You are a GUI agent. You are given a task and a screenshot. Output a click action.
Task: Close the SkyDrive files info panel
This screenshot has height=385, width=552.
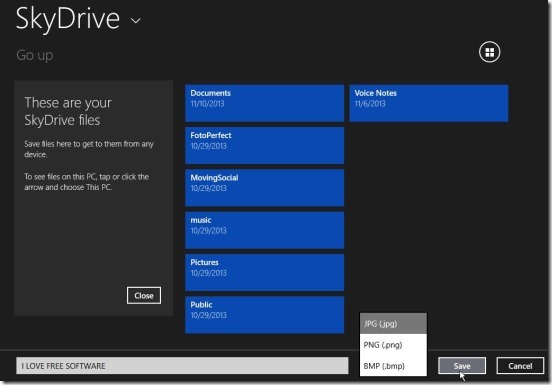click(144, 295)
